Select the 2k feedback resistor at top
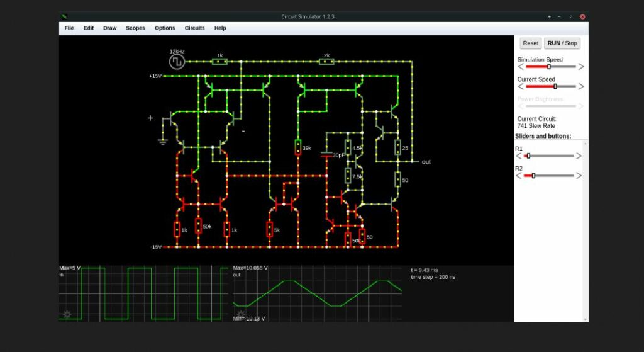 coord(326,62)
